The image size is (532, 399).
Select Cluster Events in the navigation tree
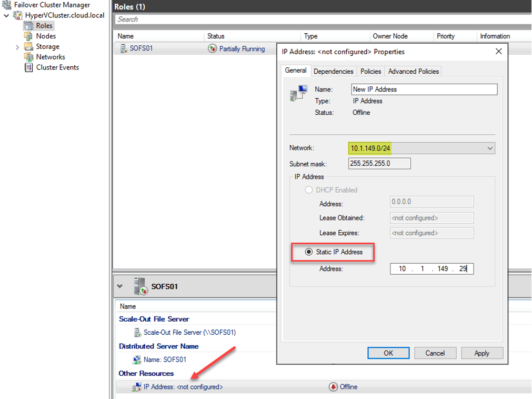coord(57,67)
